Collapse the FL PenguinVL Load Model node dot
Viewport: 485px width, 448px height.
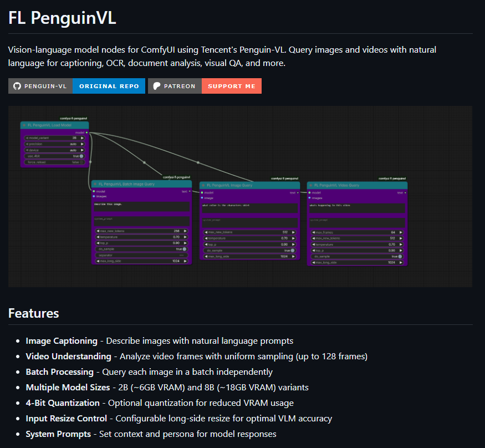pos(24,125)
